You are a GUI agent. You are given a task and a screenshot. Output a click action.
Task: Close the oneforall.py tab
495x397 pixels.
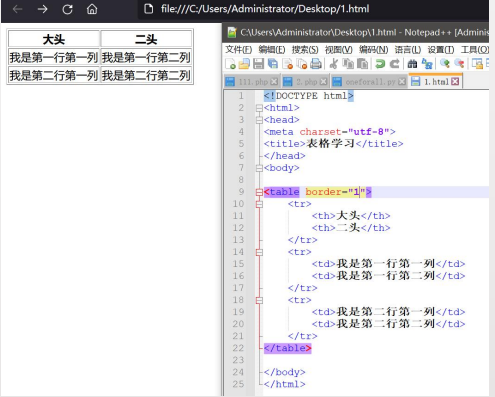[x=402, y=82]
